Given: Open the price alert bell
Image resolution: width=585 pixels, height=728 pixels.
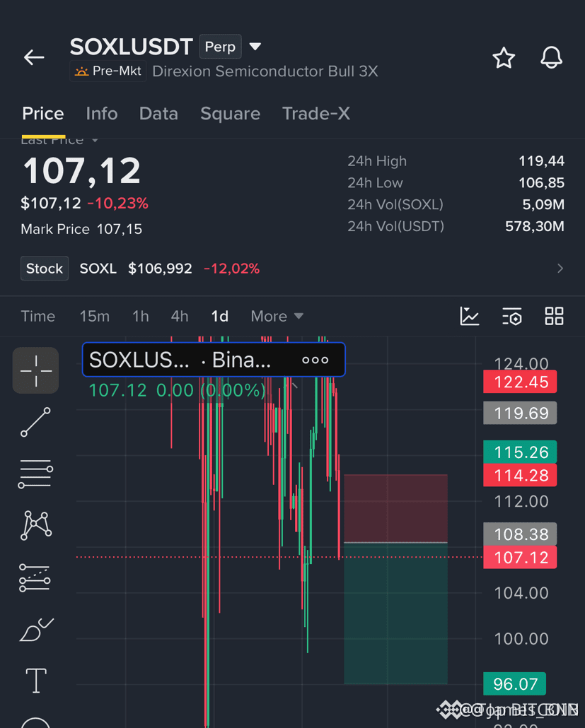Looking at the screenshot, I should (551, 57).
